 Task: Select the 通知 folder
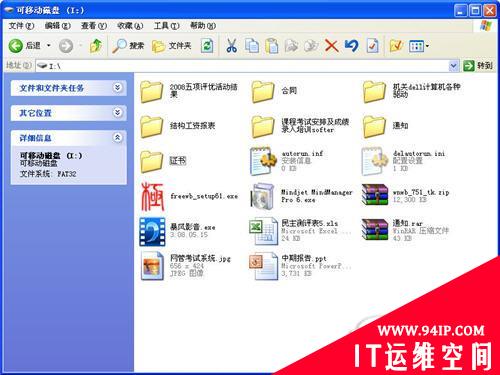385,126
